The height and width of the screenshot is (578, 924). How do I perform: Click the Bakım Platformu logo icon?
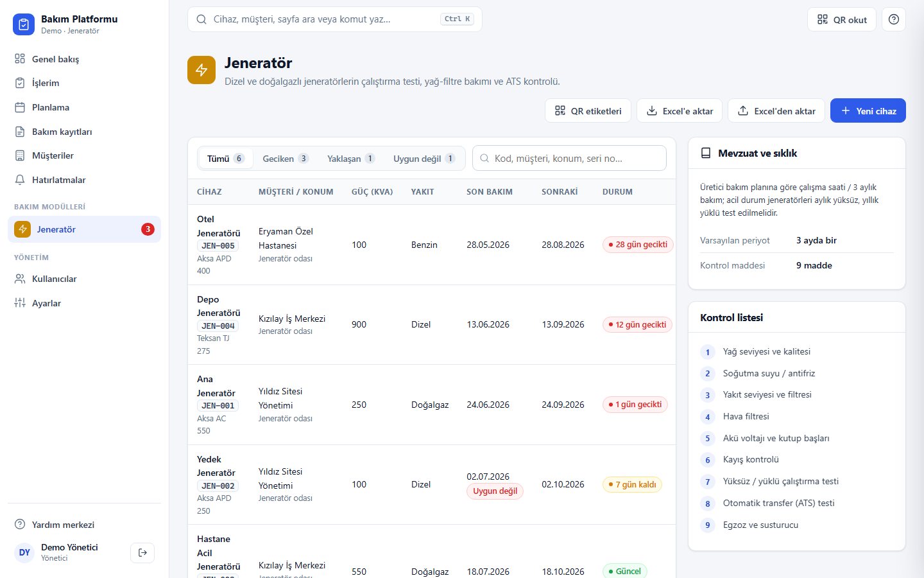tap(24, 24)
